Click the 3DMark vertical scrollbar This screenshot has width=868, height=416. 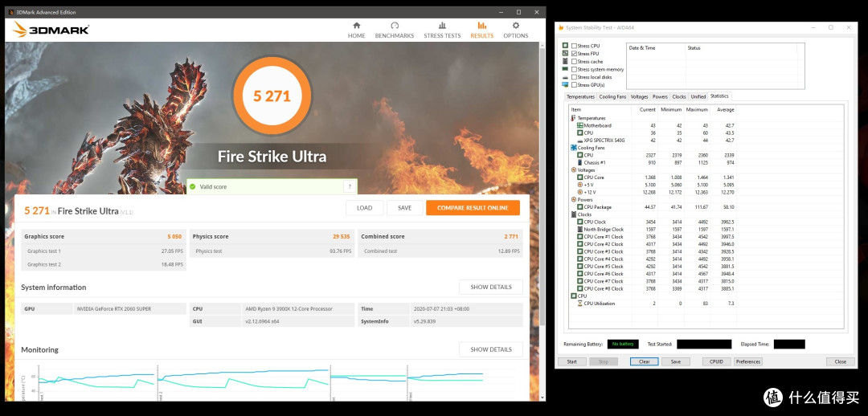542,222
